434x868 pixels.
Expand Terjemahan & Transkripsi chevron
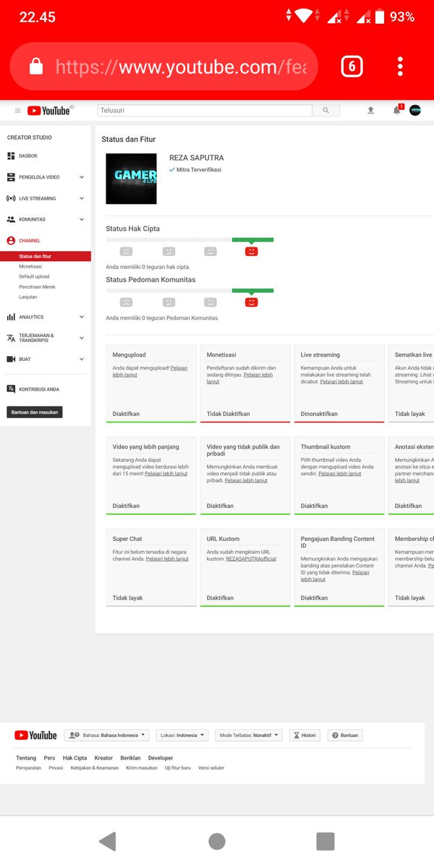82,338
